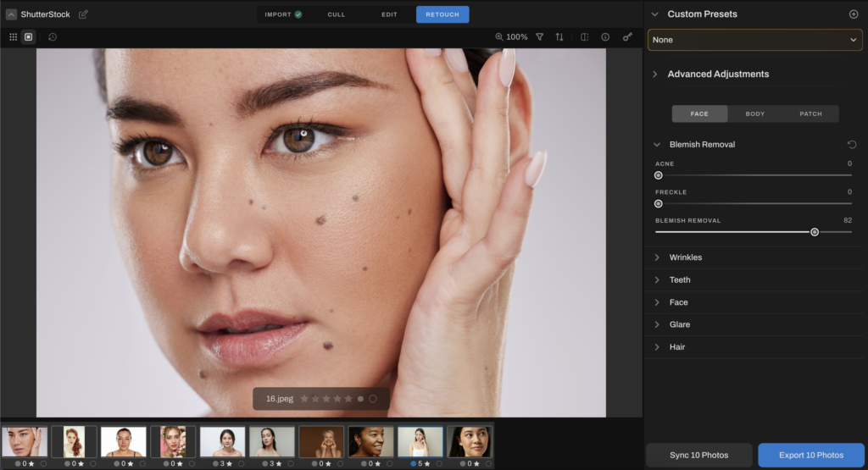
Task: Rename the ShutterStock project with pencil icon
Action: point(83,14)
